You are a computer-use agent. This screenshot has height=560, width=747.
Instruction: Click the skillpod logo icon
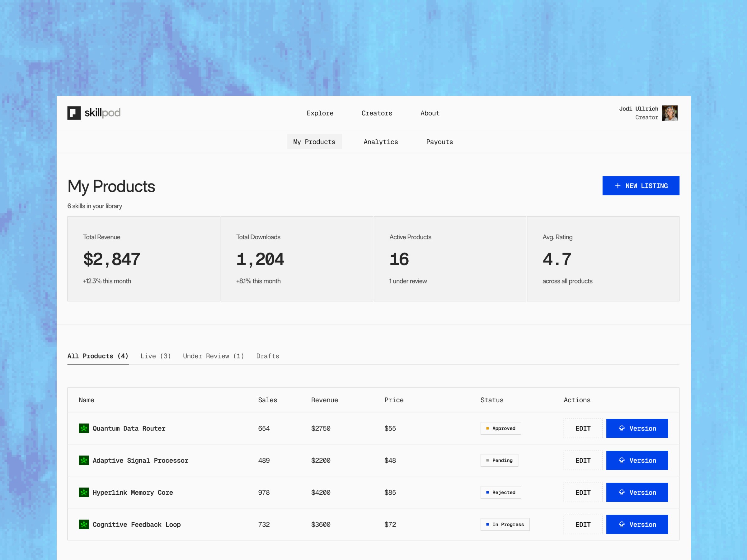(x=74, y=113)
